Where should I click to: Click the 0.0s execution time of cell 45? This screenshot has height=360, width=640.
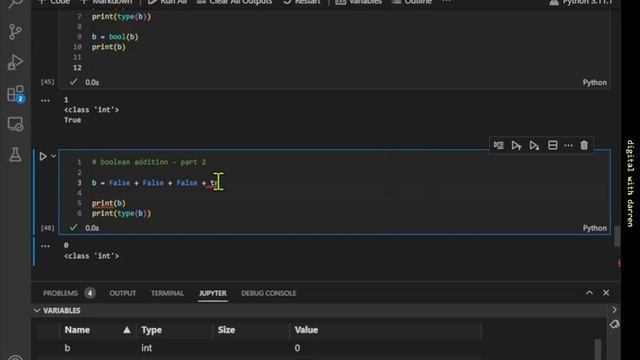(x=92, y=82)
